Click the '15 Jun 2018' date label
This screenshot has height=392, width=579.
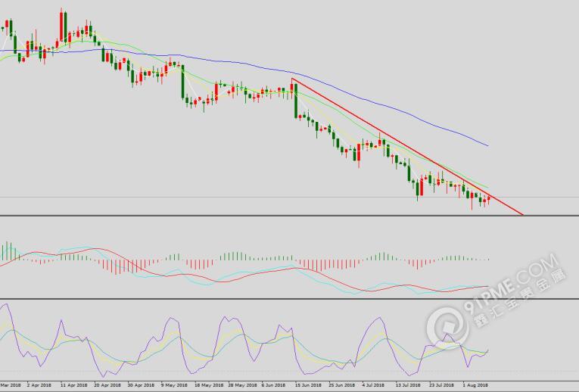coord(308,385)
